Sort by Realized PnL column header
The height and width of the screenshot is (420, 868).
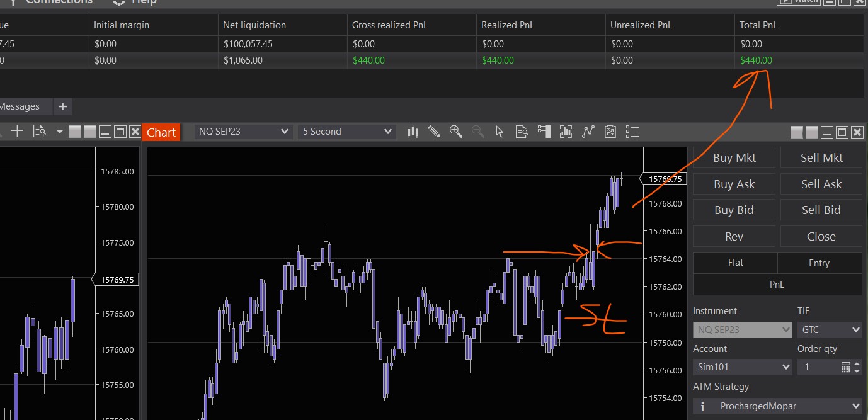pos(540,25)
